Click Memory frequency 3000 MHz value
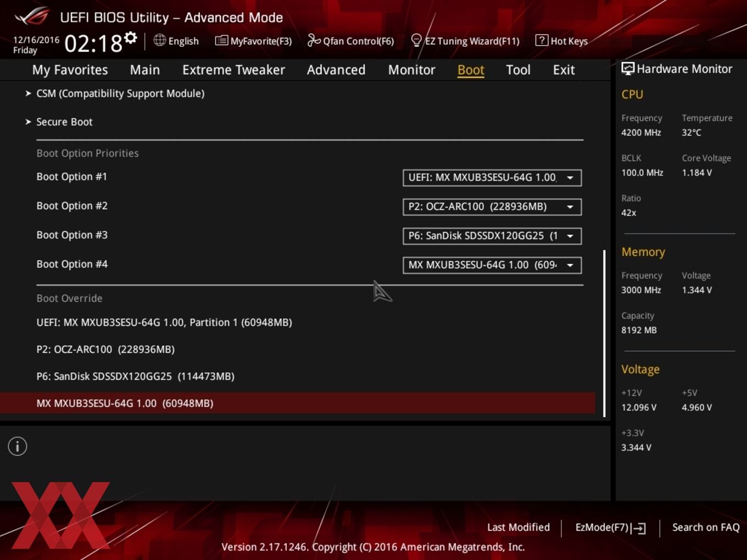 point(641,290)
